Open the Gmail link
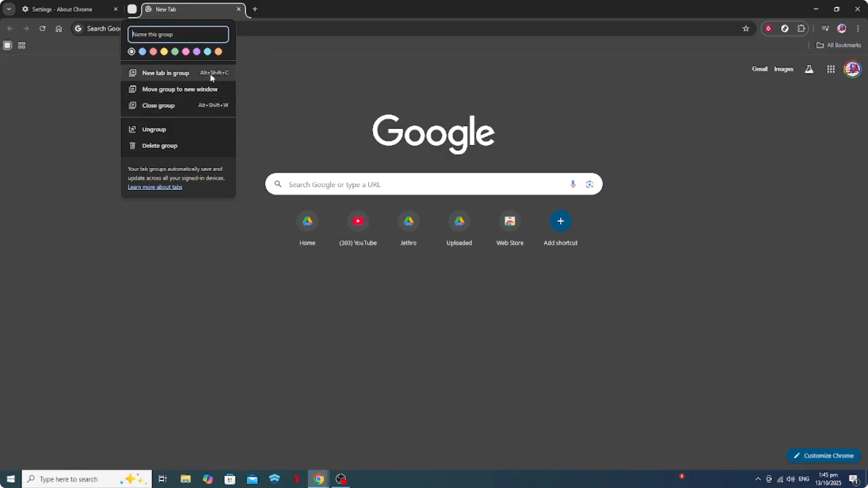Screen dimensions: 868x488 click(x=759, y=69)
